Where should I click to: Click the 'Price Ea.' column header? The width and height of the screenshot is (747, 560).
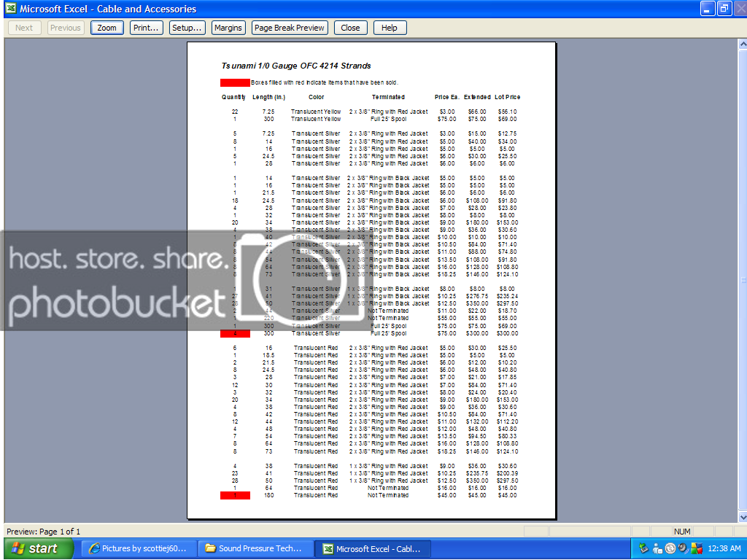447,97
